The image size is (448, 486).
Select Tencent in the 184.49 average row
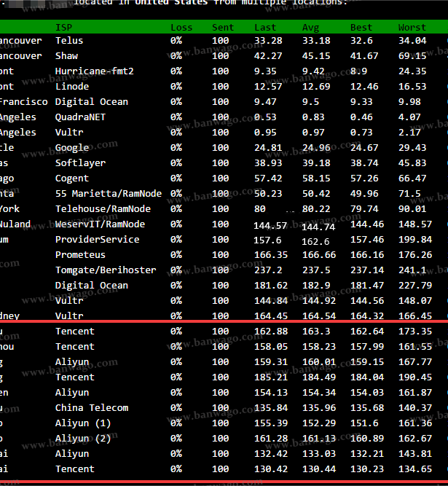point(75,377)
